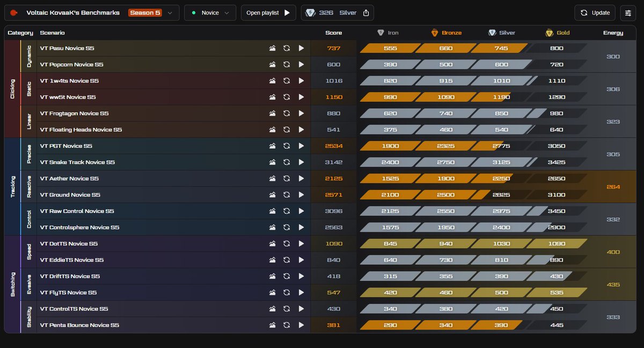The width and height of the screenshot is (644, 348).
Task: Play the VT Snake Track Novice S5 scenario
Action: (301, 162)
